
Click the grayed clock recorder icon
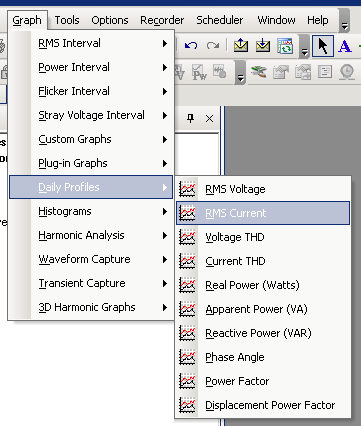coord(347,72)
